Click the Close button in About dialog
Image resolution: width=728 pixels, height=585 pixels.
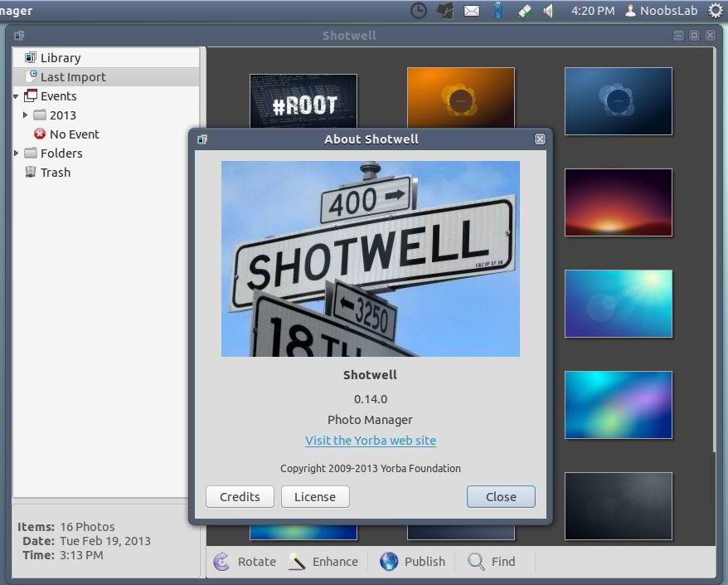click(x=501, y=497)
